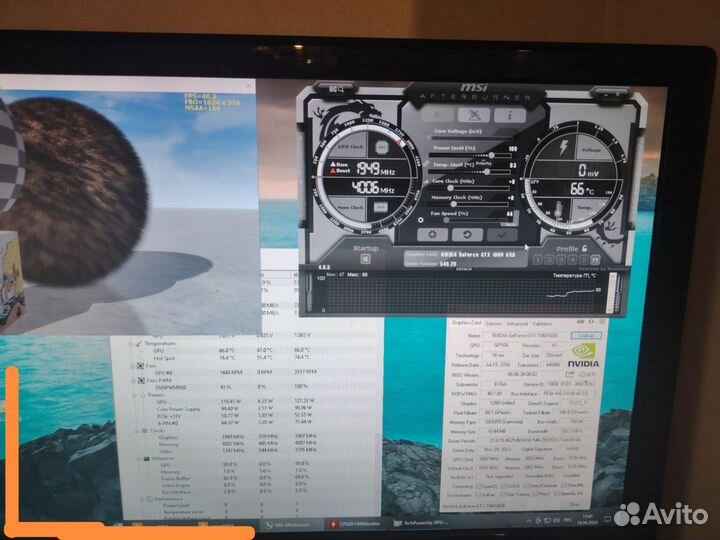
Task: Collapse the Fans PWM node in HWMonitor
Action: tap(133, 380)
